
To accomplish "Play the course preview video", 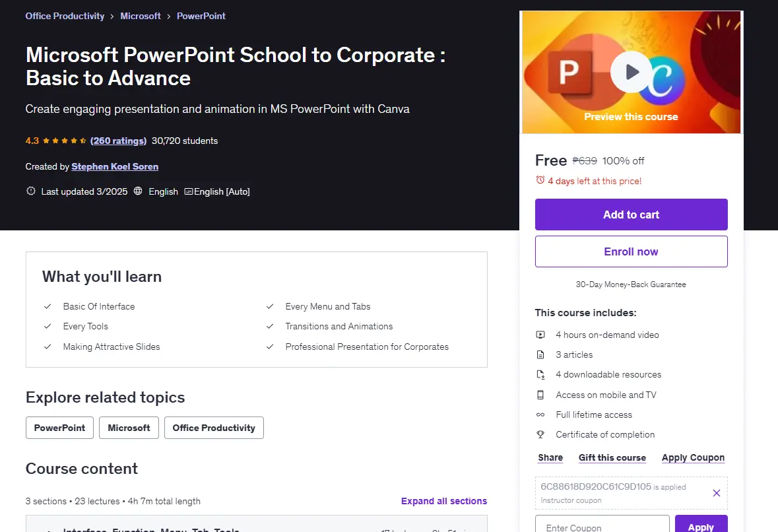I will [x=631, y=72].
